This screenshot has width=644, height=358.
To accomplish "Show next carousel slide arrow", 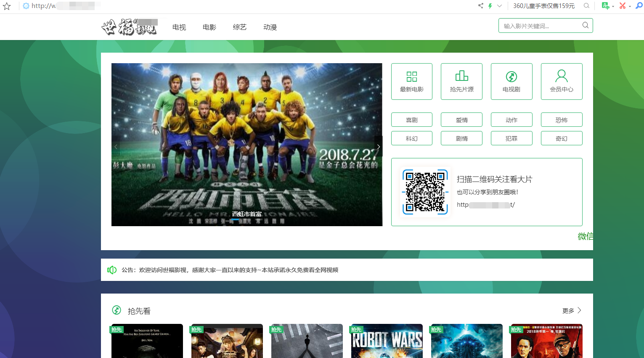I will [378, 147].
